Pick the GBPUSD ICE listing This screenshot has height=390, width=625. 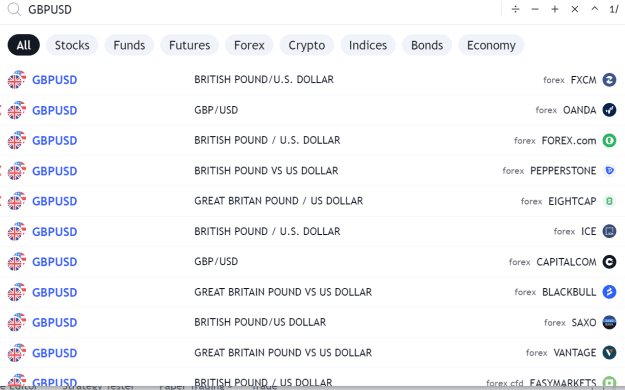(312, 231)
